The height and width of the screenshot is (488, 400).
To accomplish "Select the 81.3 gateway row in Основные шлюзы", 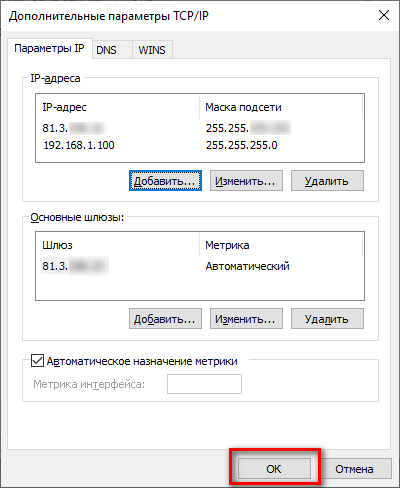I will 200,266.
